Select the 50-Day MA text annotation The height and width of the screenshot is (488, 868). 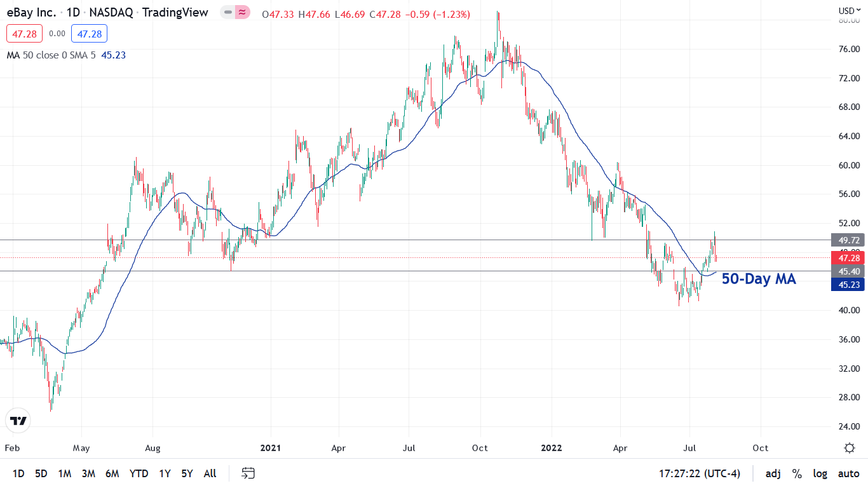click(759, 278)
